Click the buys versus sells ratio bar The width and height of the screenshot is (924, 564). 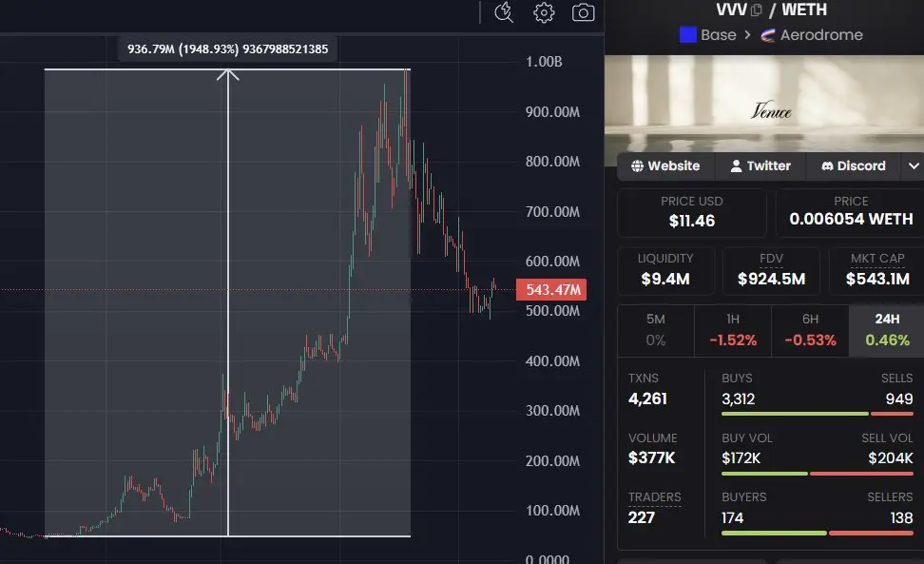pyautogui.click(x=817, y=414)
